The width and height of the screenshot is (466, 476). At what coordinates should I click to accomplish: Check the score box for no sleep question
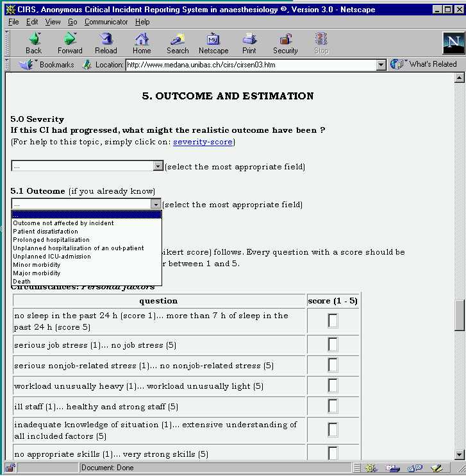pyautogui.click(x=333, y=321)
